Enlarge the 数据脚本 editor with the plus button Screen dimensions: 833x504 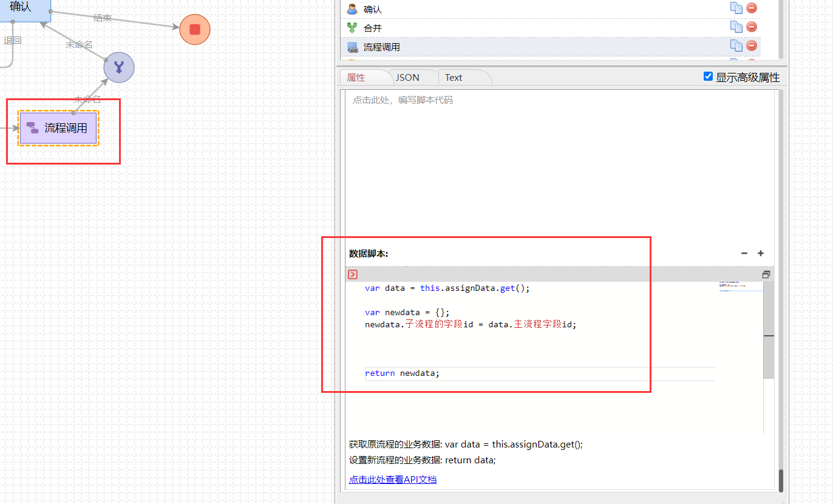(x=761, y=253)
